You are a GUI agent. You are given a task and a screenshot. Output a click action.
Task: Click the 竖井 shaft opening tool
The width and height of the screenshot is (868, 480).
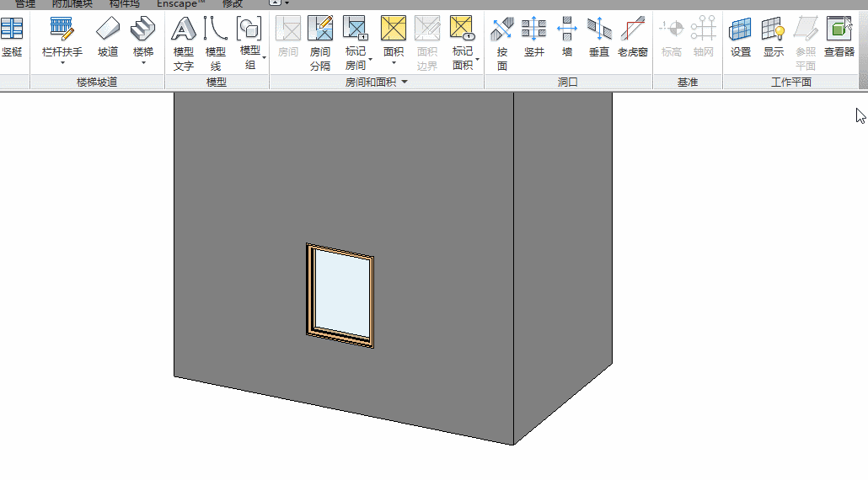tap(534, 37)
